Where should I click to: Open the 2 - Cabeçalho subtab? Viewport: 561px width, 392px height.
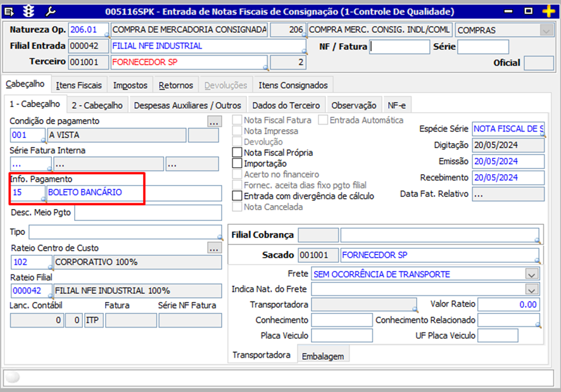pyautogui.click(x=97, y=105)
